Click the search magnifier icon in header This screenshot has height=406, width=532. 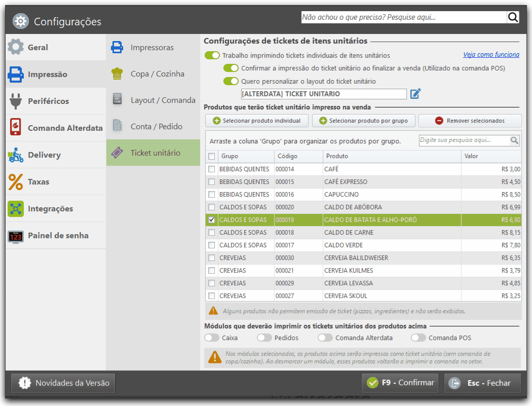pos(513,17)
